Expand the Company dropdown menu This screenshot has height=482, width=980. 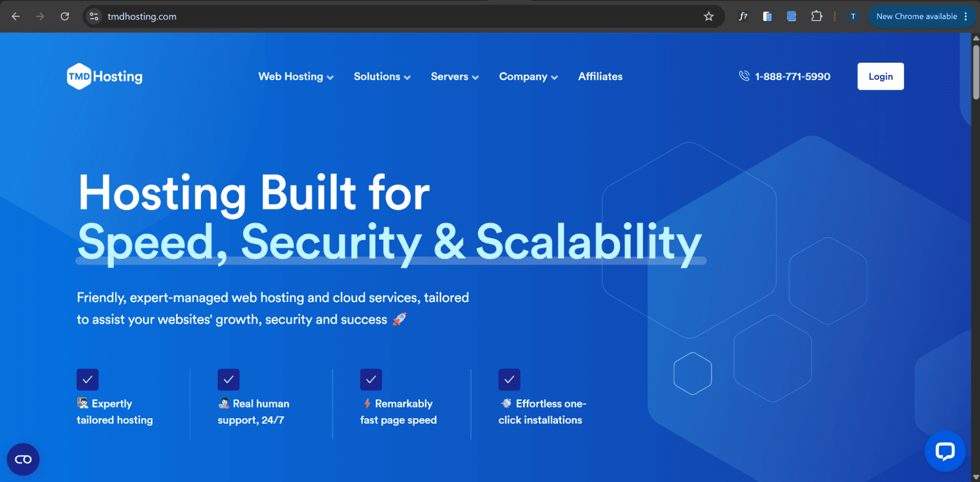tap(528, 76)
